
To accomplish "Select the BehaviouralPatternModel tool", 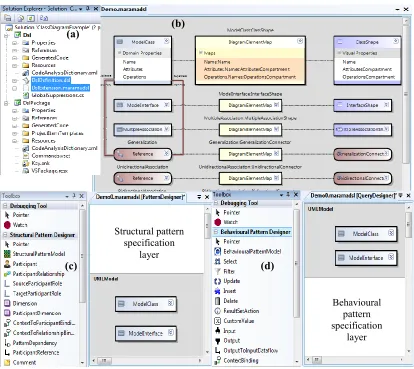I will [x=248, y=251].
